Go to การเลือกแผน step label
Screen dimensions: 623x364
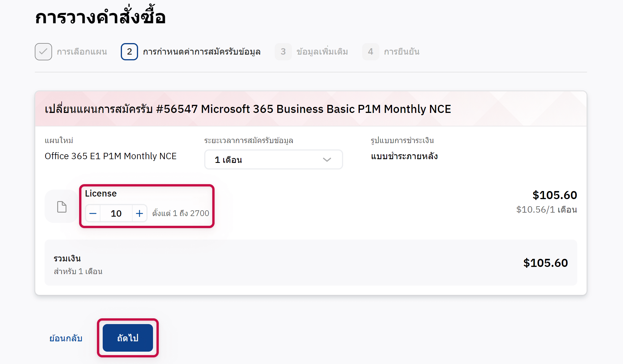(x=82, y=52)
